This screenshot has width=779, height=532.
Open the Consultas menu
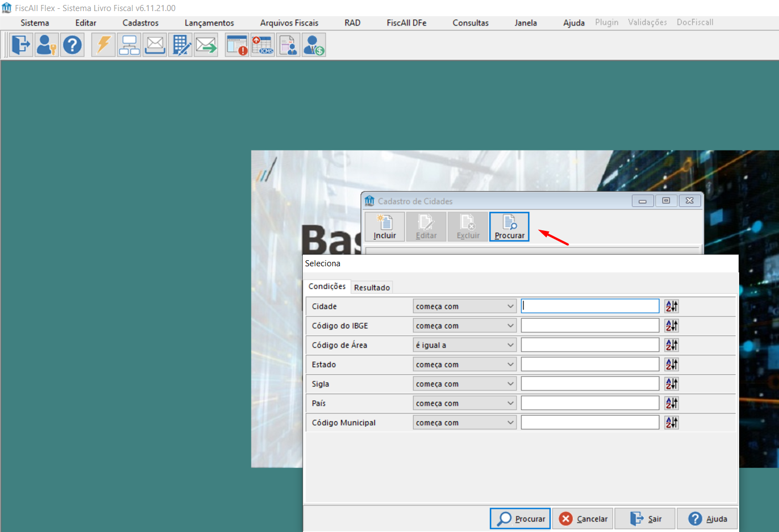pos(471,23)
